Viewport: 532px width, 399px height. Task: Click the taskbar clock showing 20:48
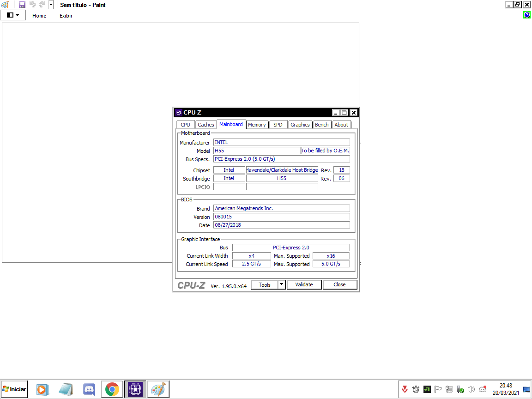(506, 389)
